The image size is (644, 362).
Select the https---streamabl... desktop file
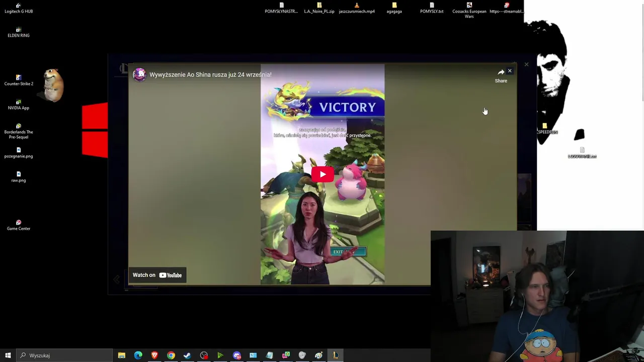507,8
